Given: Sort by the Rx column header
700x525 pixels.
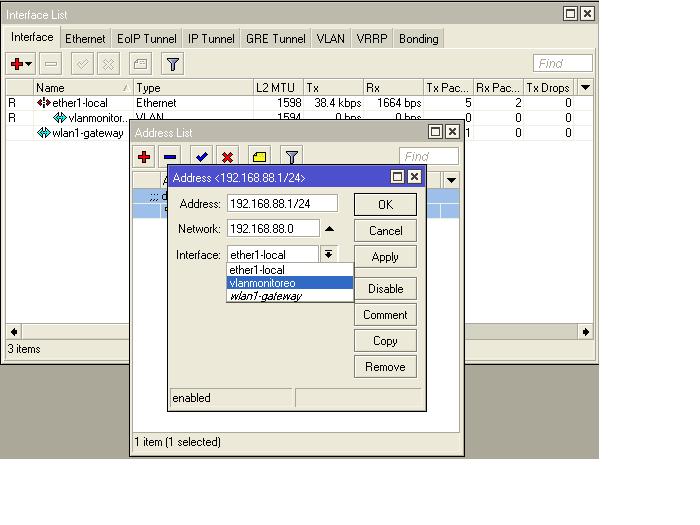Looking at the screenshot, I should click(393, 88).
